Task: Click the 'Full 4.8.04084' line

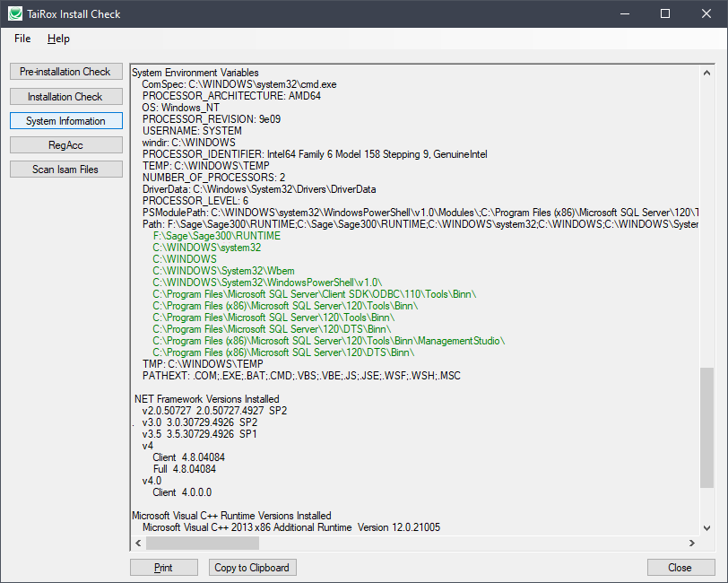Action: 185,469
